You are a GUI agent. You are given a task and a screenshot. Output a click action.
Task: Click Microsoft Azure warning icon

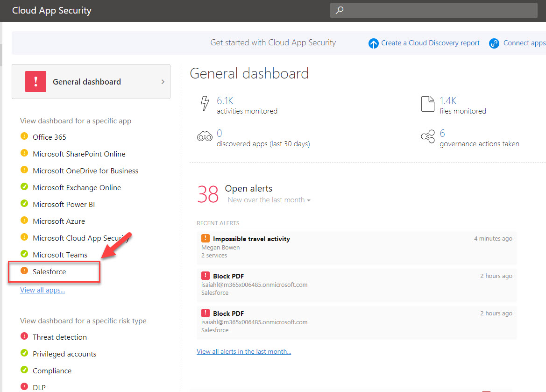click(24, 220)
